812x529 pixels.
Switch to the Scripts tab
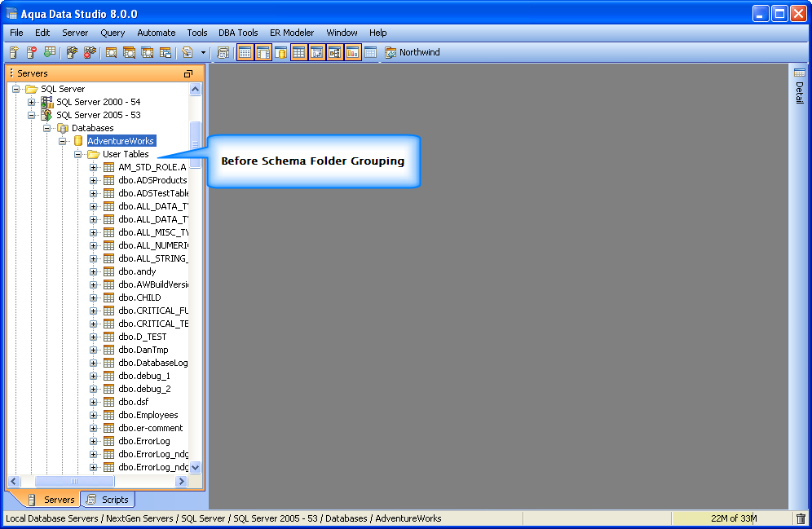tap(108, 500)
